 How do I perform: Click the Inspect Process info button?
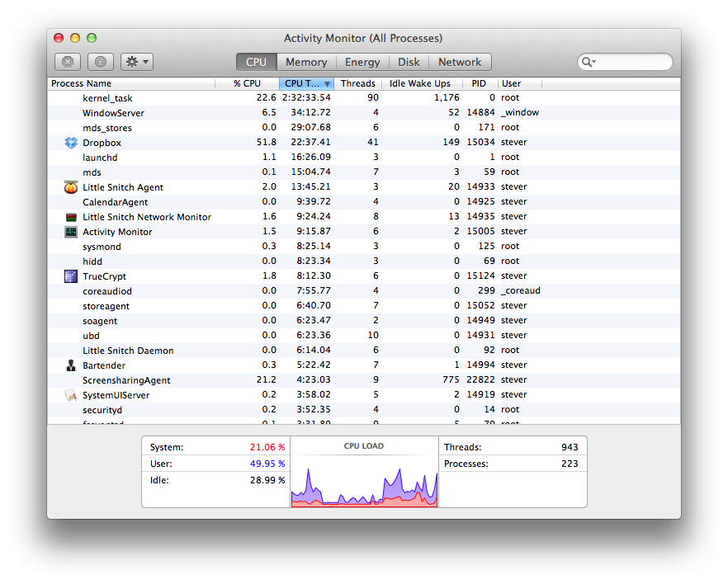101,62
